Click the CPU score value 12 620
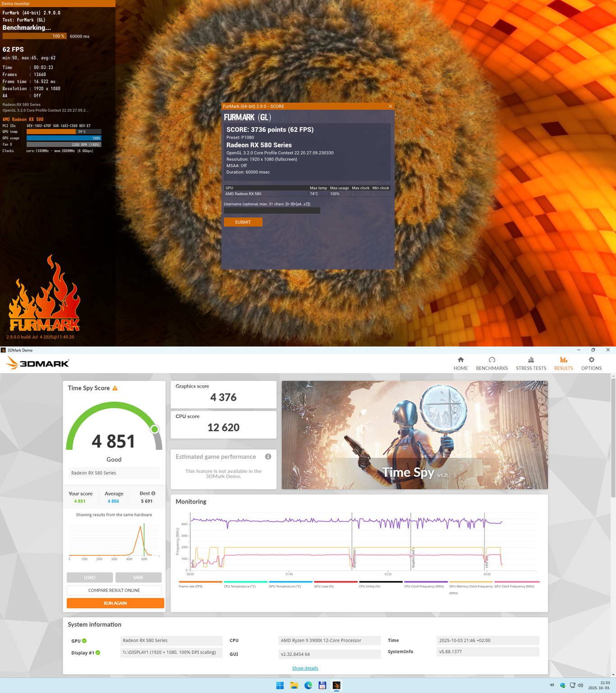The width and height of the screenshot is (616, 693). click(x=223, y=428)
